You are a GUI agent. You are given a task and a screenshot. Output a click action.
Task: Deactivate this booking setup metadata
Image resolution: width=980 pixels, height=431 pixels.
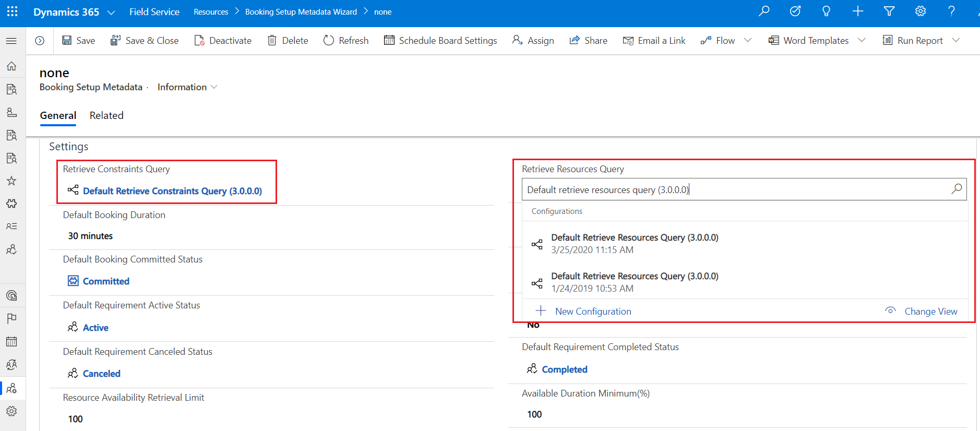coord(223,41)
